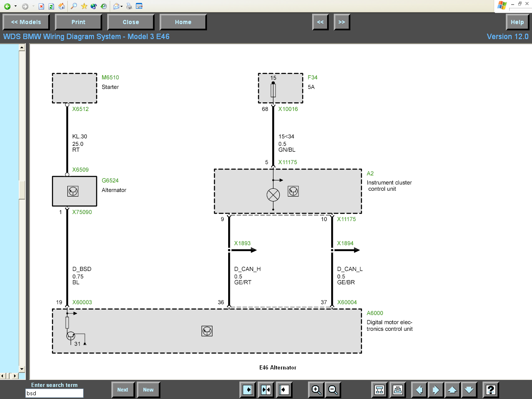
Task: Click the browser Home house icon
Action: 62,6
